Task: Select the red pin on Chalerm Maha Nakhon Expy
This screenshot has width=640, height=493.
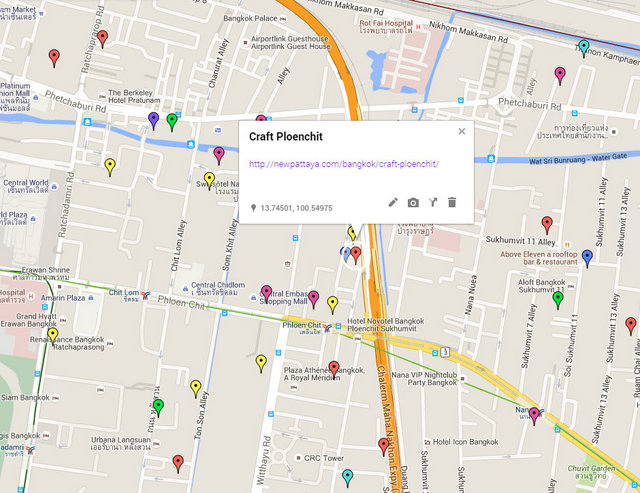Action: (384, 446)
